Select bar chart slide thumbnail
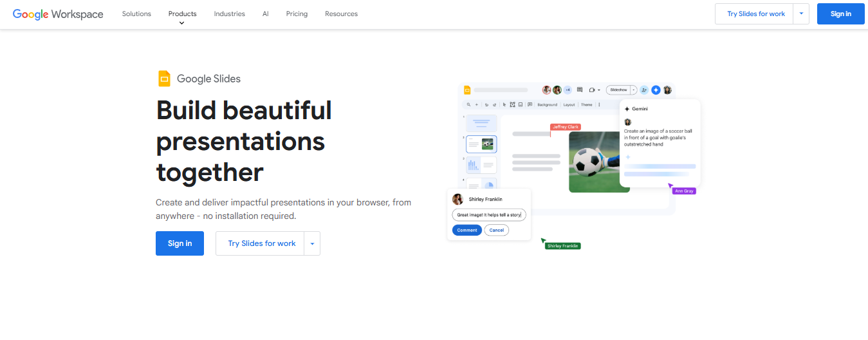Viewport: 868px width, 340px height. (x=481, y=165)
